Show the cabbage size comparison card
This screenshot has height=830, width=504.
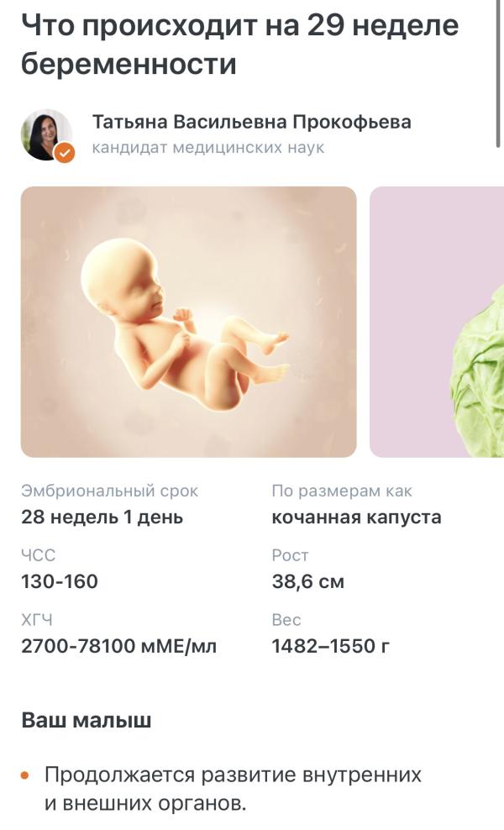click(437, 322)
